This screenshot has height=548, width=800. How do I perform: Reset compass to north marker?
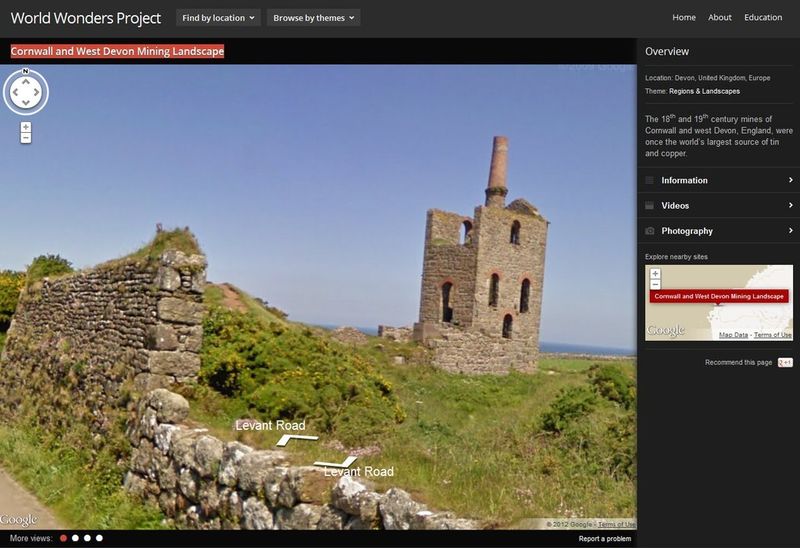tap(26, 71)
